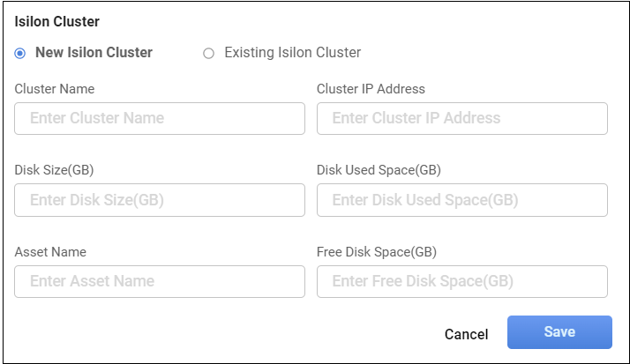Click the "Free Disk Space(GB)" field label
The width and height of the screenshot is (630, 364).
tap(377, 252)
